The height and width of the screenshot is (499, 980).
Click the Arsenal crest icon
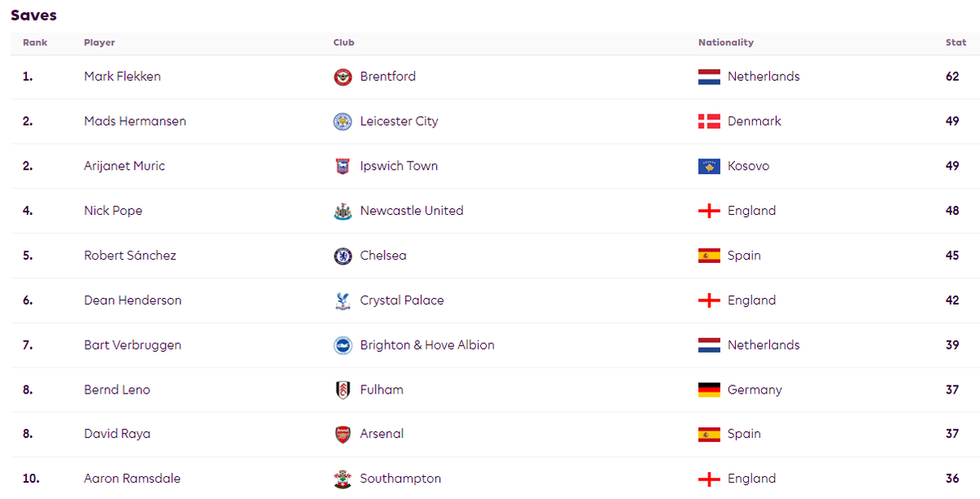(343, 434)
